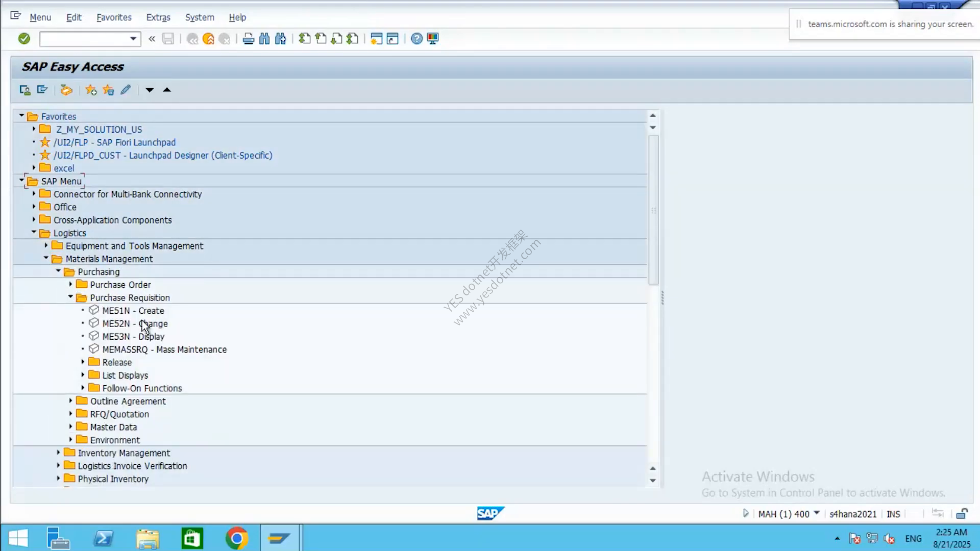980x551 pixels.
Task: Click the blue Help question-mark icon
Action: (x=417, y=39)
